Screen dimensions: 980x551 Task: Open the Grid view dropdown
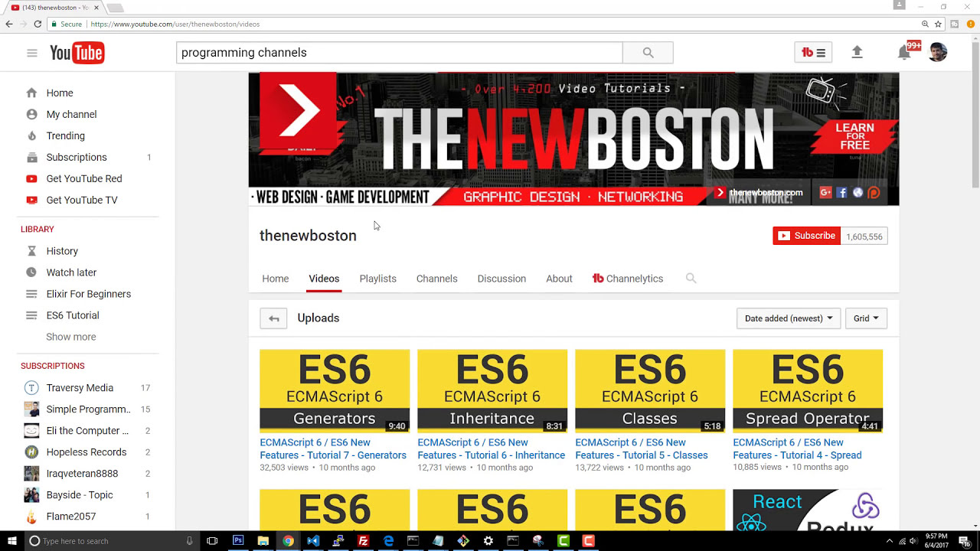tap(866, 318)
